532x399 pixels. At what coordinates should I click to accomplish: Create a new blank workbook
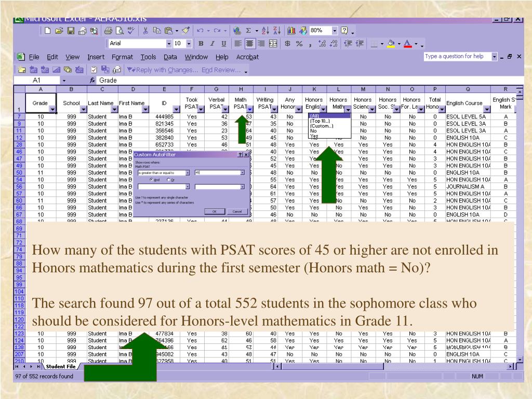coord(47,31)
